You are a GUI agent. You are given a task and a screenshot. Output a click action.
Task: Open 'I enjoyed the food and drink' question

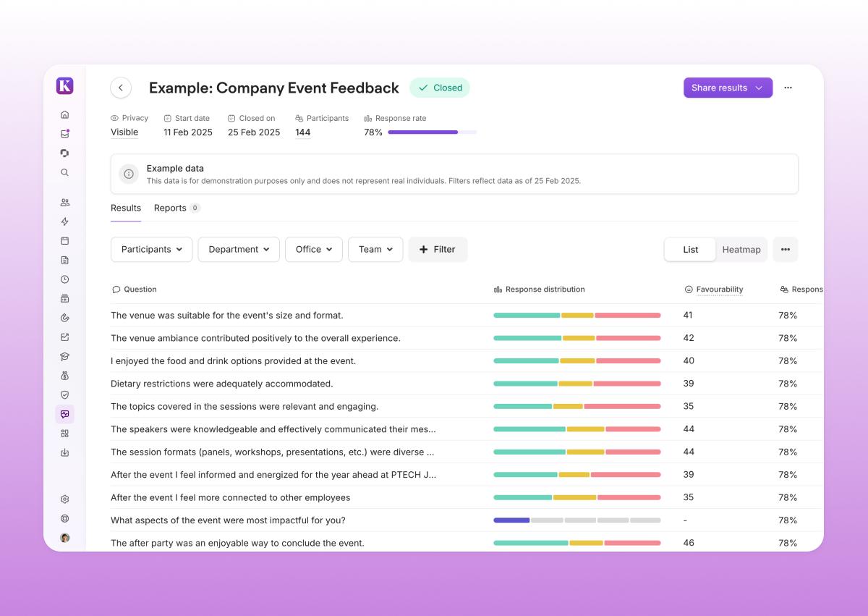coord(233,361)
